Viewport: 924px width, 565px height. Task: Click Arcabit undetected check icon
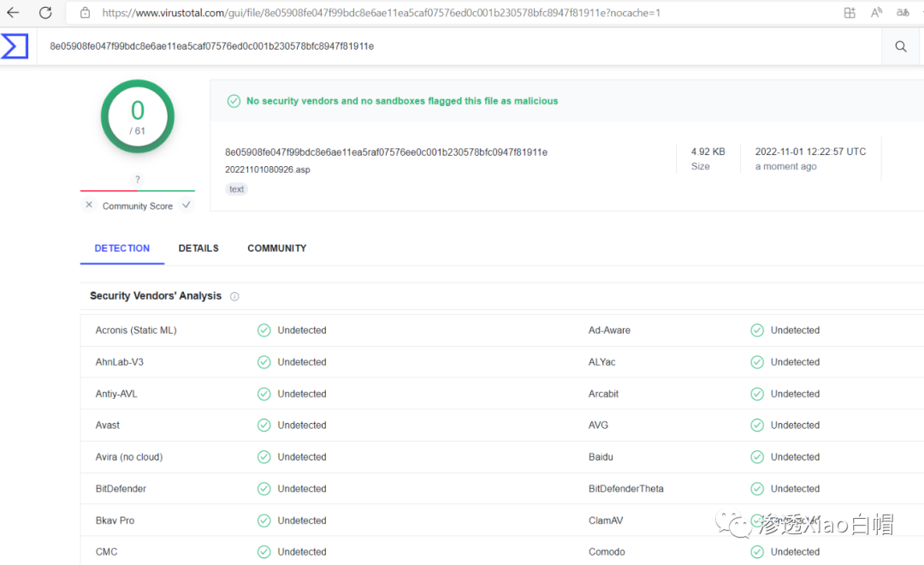[x=757, y=394]
